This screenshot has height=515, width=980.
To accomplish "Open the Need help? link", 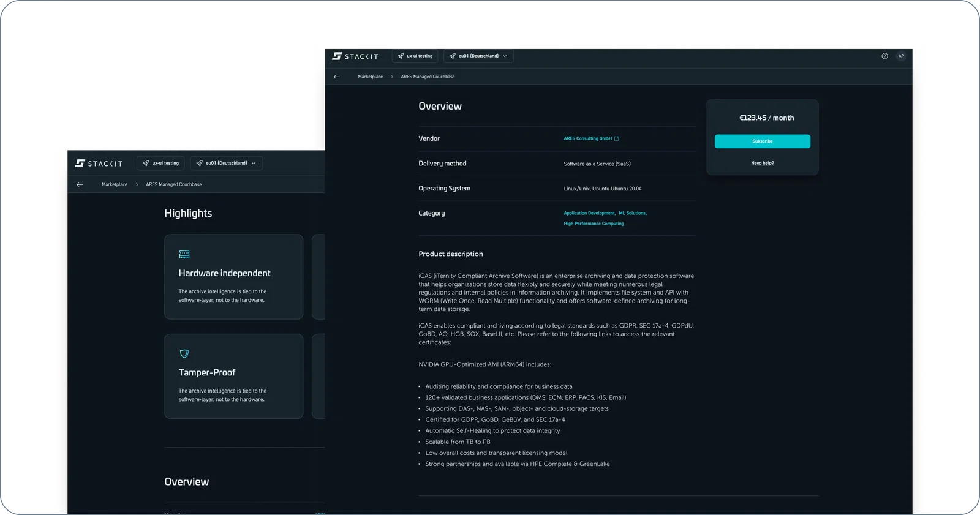I will (x=763, y=163).
